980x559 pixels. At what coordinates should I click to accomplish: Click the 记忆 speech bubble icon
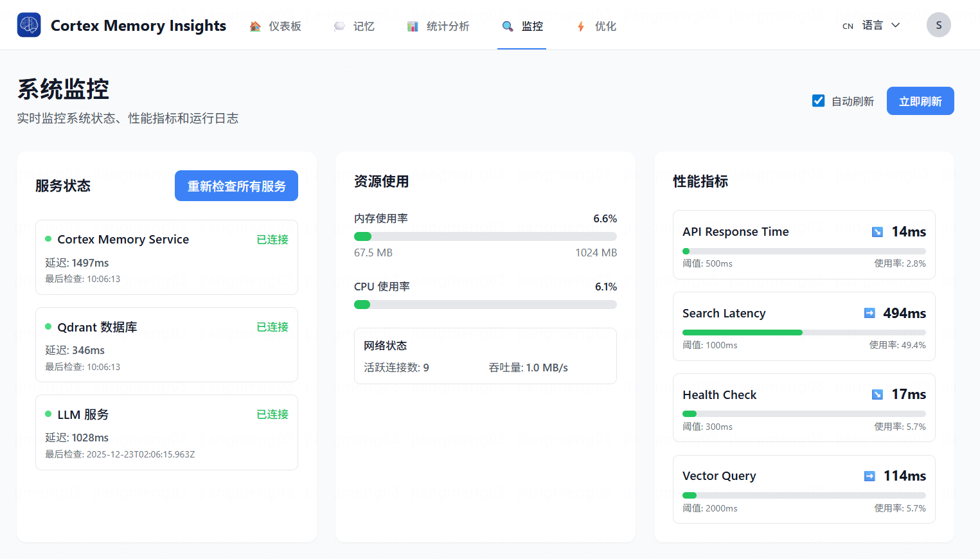click(x=339, y=25)
